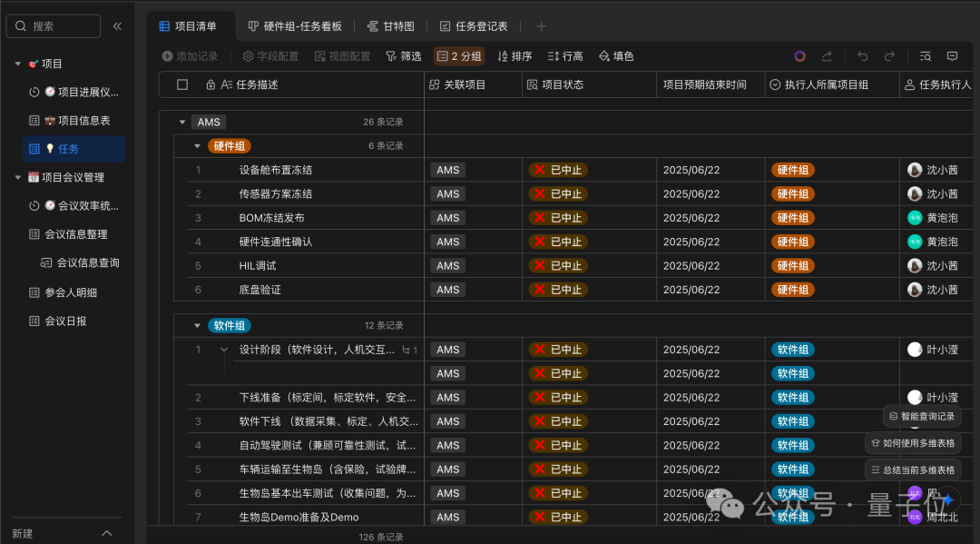Collapse subtasks of 设计阶段 row
The width and height of the screenshot is (980, 544).
[224, 350]
